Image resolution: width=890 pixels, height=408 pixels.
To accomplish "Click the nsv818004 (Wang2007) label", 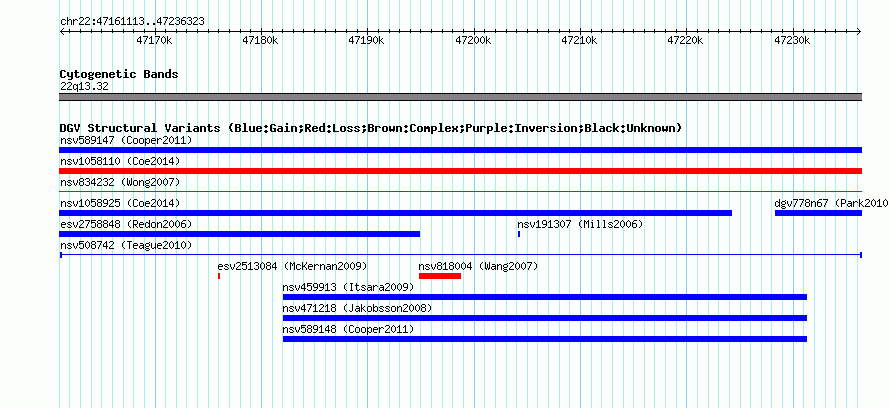I will [478, 266].
